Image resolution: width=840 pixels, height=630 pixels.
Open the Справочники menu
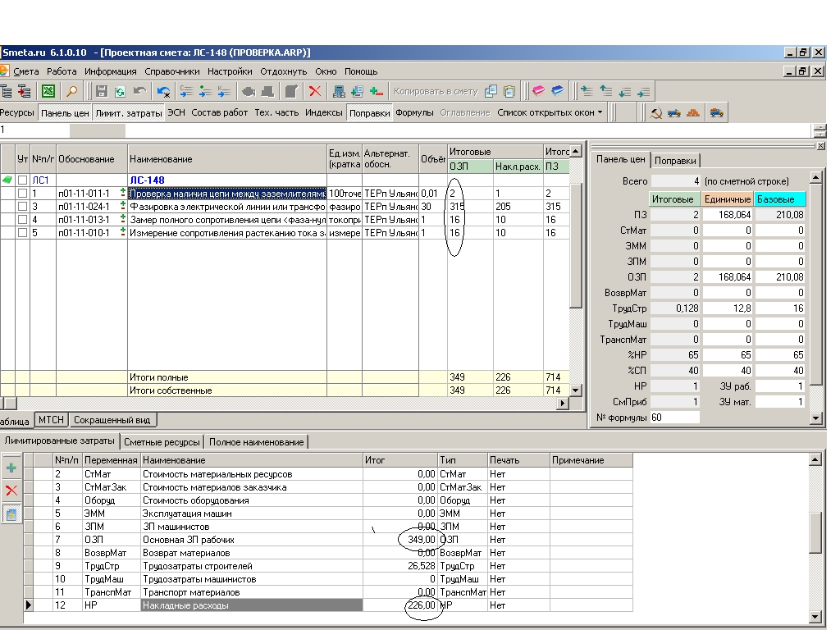coord(172,71)
